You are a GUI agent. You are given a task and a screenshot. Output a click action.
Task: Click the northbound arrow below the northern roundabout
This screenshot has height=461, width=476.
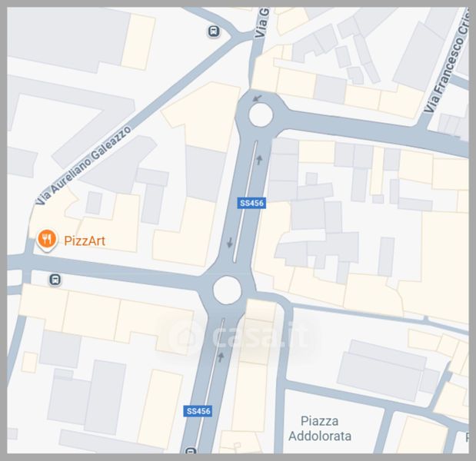coord(259,160)
